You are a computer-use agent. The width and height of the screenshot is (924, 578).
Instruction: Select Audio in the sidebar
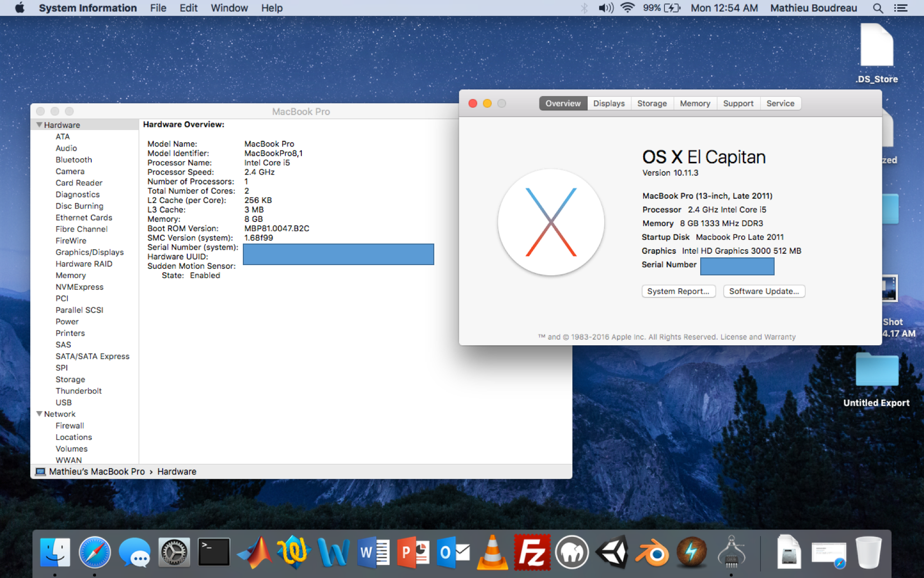click(x=66, y=148)
